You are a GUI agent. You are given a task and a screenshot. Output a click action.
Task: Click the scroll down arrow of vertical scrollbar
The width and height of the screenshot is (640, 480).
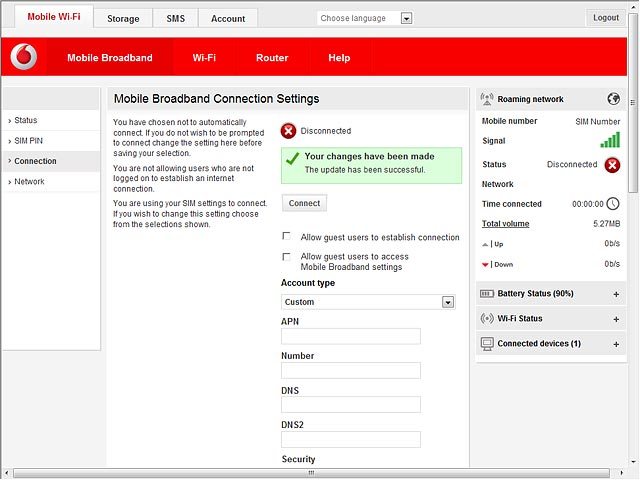(633, 462)
